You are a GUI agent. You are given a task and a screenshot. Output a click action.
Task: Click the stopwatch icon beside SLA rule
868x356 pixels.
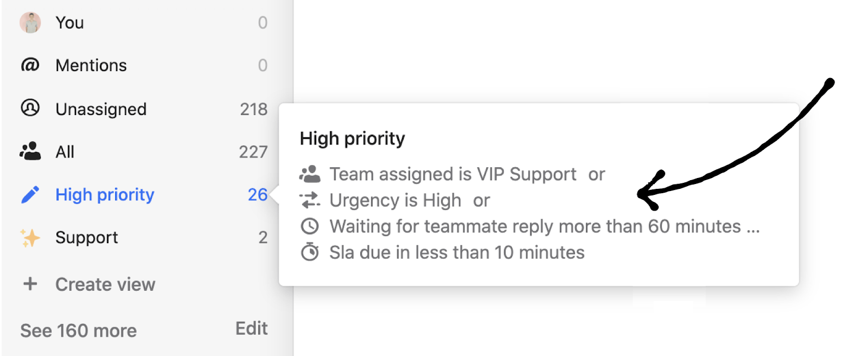[x=310, y=252]
